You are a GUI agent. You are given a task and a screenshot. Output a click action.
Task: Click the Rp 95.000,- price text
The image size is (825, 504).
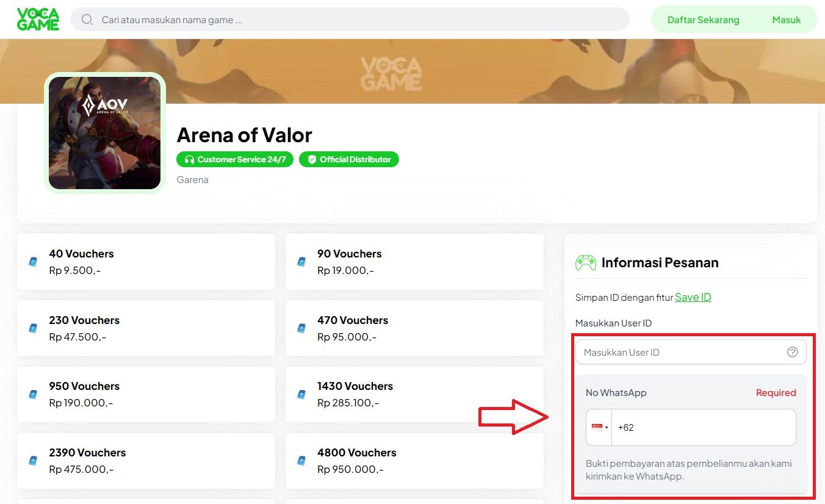(x=347, y=337)
